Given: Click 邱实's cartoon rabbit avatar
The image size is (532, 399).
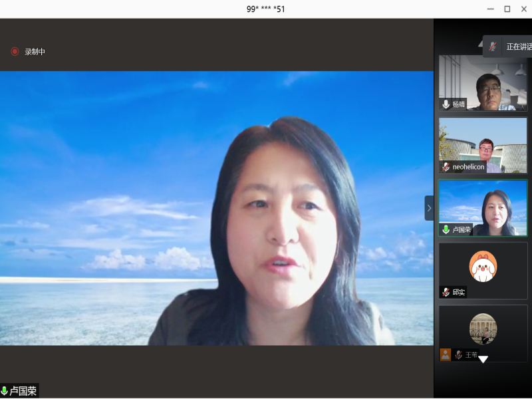Looking at the screenshot, I should 483,266.
